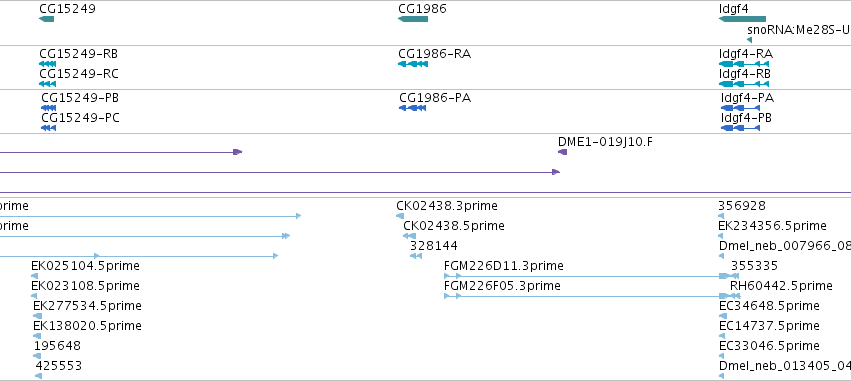Click the EK025104.5prime label

(x=85, y=266)
